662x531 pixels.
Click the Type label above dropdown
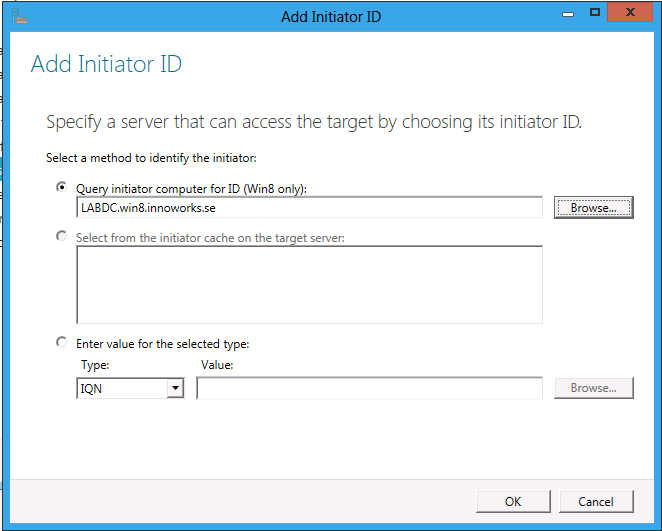pos(95,365)
